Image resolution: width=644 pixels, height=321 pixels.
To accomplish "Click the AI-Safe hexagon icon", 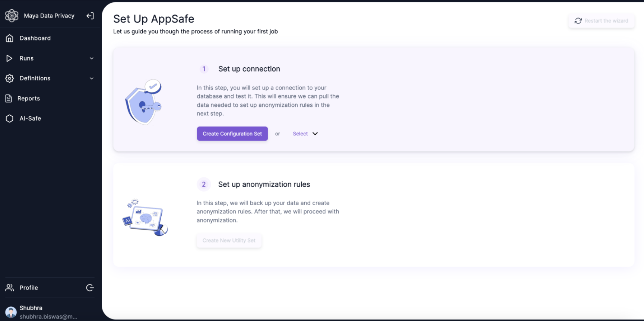I will 10,118.
